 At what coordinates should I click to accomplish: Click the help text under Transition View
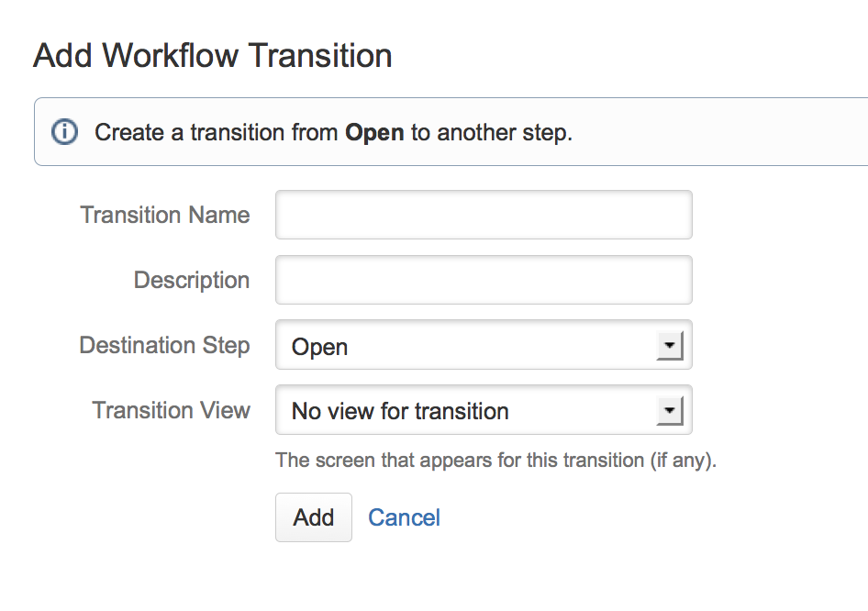coord(459,460)
